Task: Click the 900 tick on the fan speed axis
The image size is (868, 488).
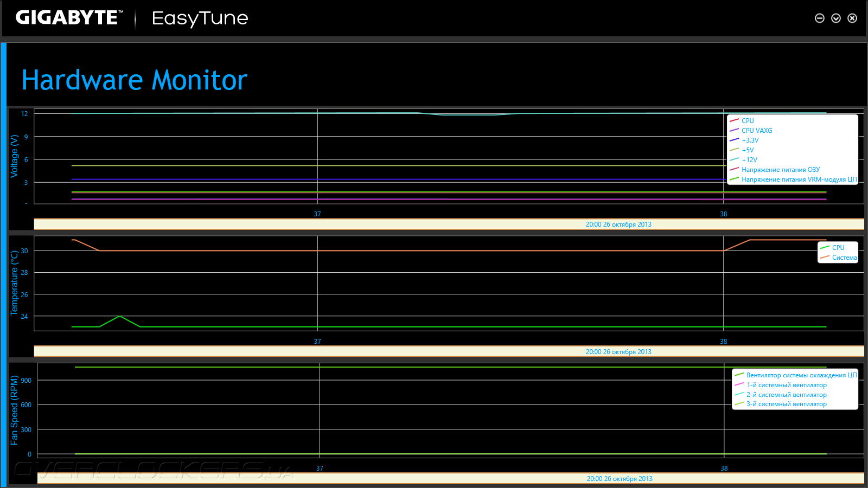Action: click(x=26, y=381)
